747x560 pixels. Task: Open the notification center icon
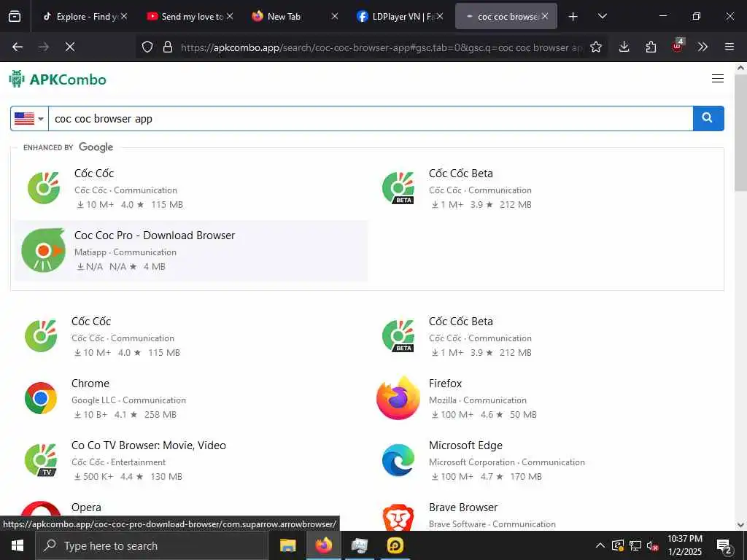[724, 545]
